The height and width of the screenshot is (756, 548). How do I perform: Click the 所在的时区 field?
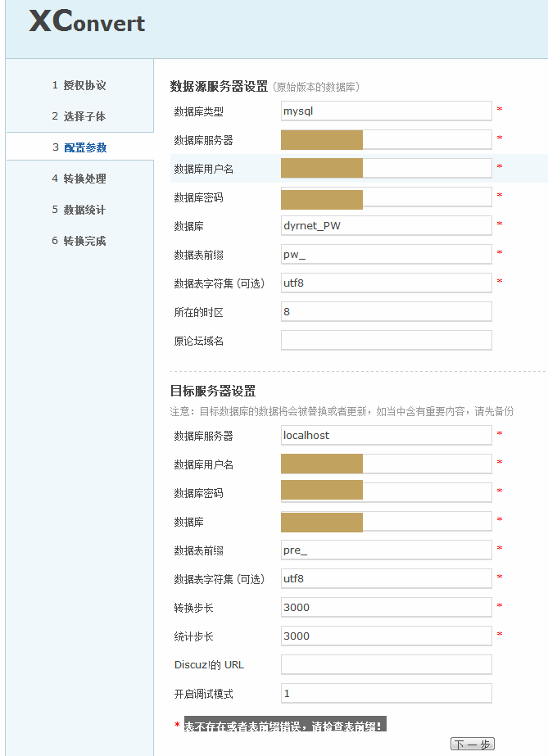pos(386,311)
